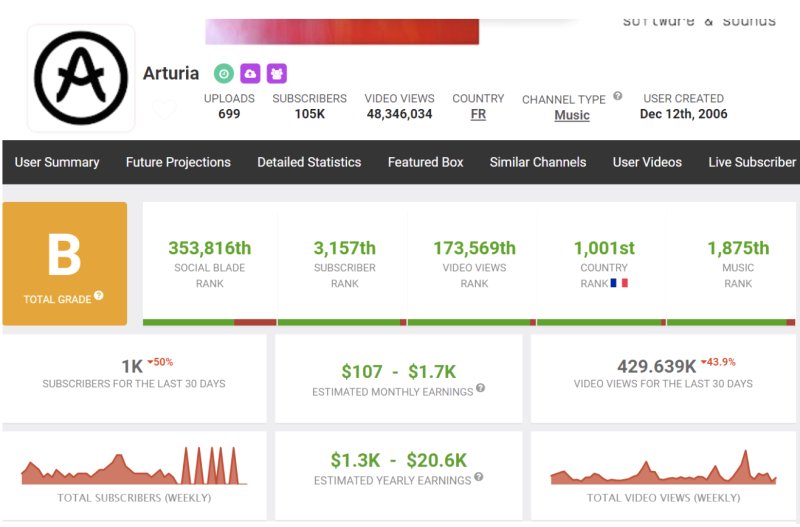Click the Total Subscribers weekly chart
Image resolution: width=800 pixels, height=527 pixels.
coord(134,466)
